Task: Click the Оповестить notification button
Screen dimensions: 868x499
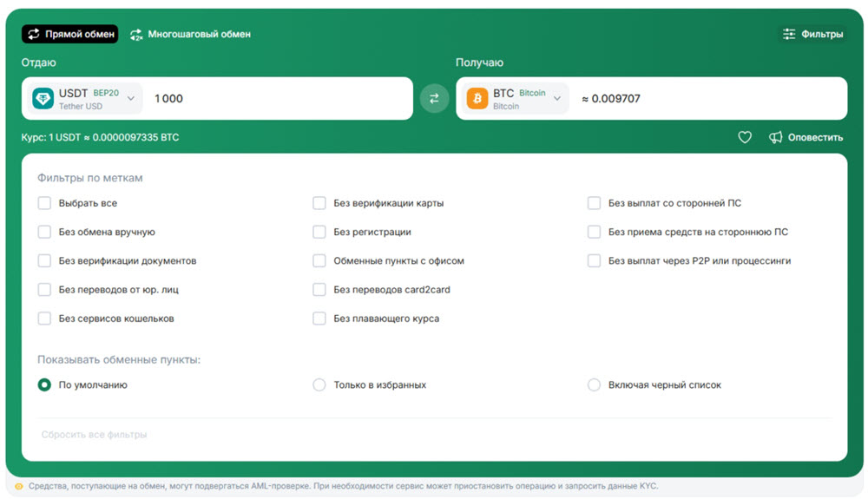Action: (806, 137)
